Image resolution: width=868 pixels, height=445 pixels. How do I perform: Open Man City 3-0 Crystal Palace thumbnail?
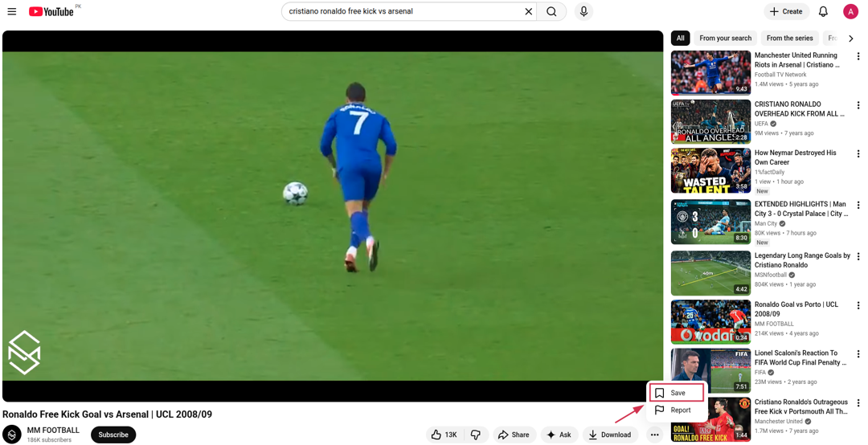coord(710,222)
